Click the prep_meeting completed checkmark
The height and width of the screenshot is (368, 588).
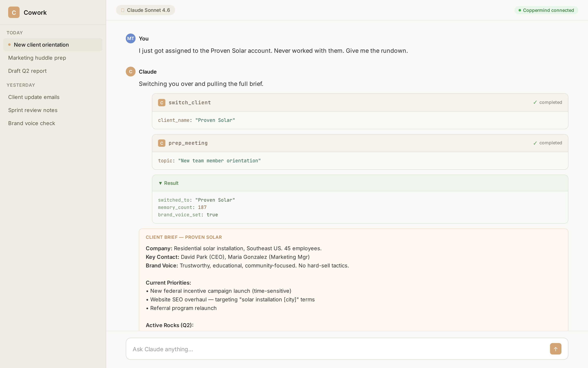pyautogui.click(x=535, y=143)
